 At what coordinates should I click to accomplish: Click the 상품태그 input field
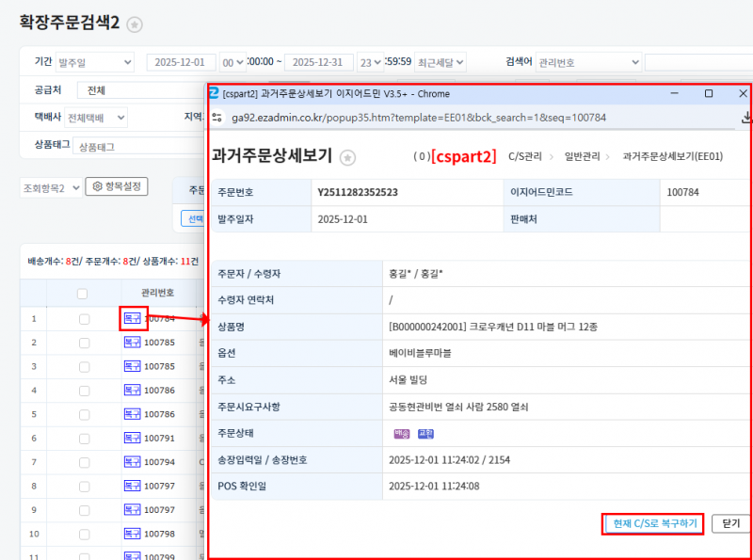point(139,147)
